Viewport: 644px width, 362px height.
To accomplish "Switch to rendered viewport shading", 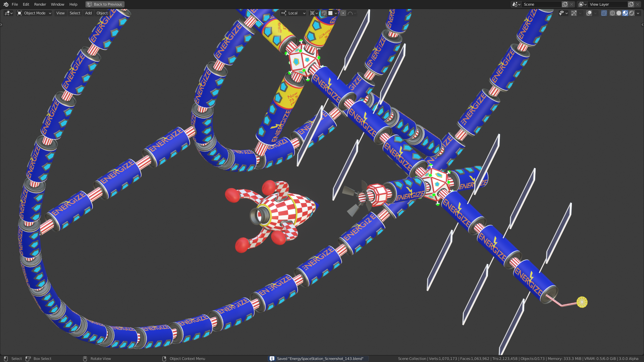I will pos(632,13).
